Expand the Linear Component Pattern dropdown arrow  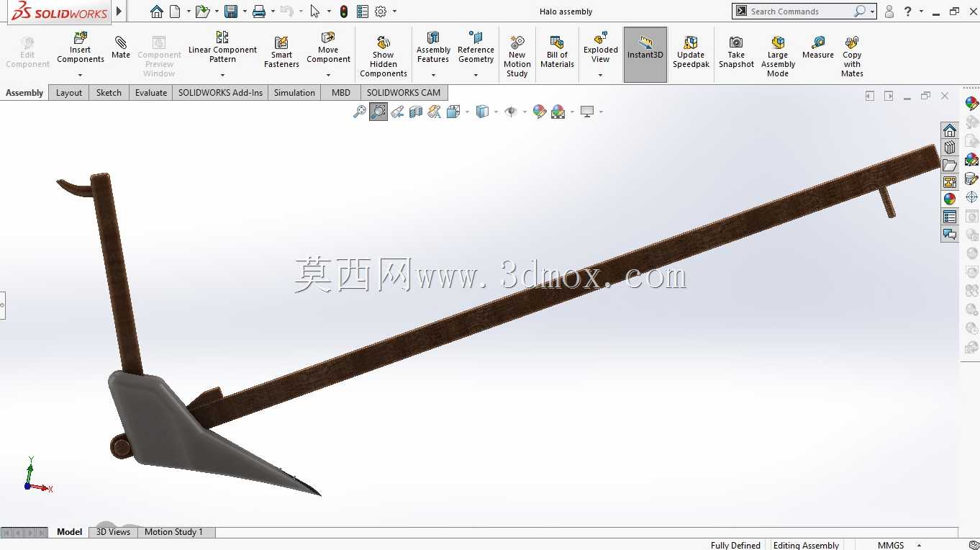(x=222, y=75)
